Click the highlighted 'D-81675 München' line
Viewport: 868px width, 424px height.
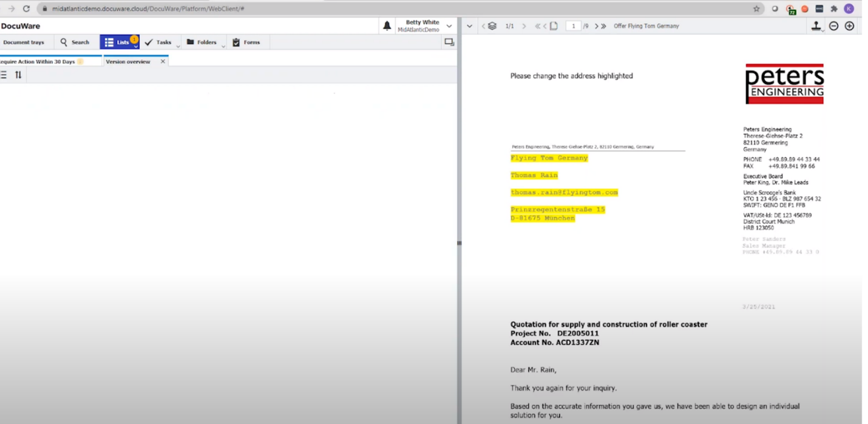[543, 218]
